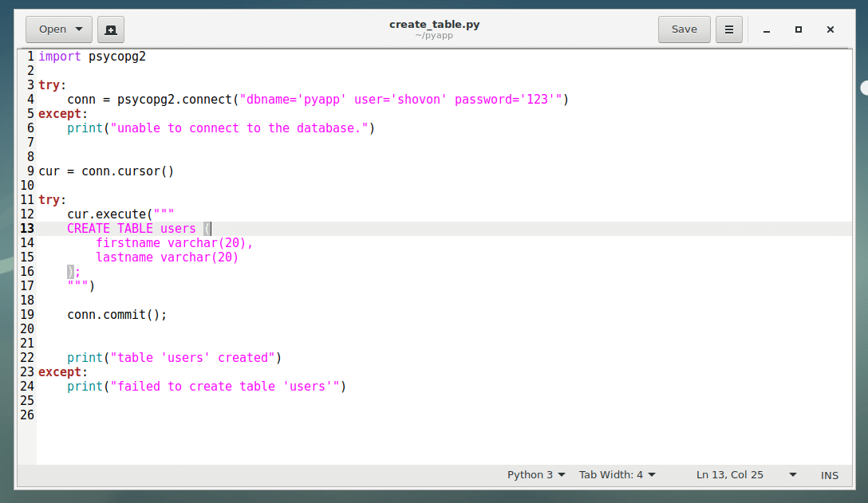Toggle INS overwrite mode in status bar
The height and width of the screenshot is (503, 868).
(x=829, y=475)
